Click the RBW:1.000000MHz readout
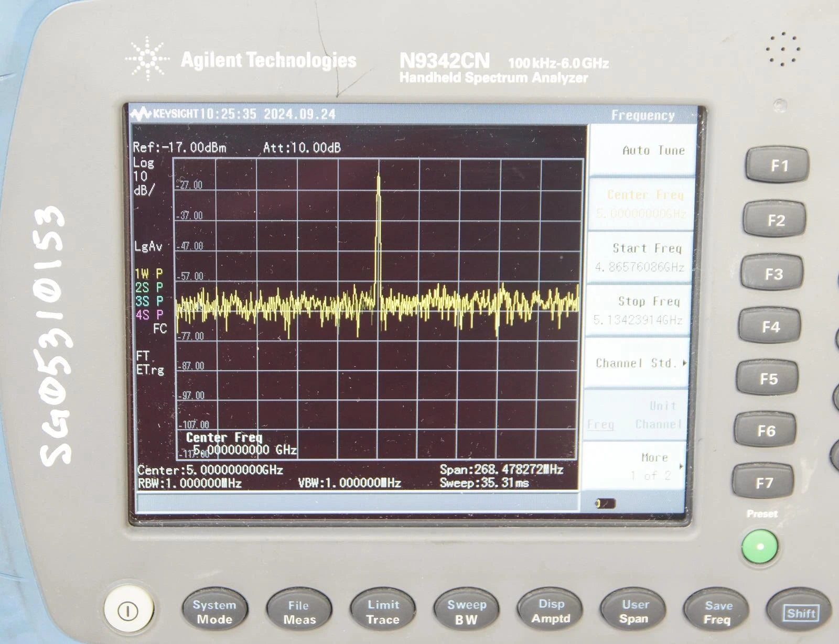 [189, 483]
